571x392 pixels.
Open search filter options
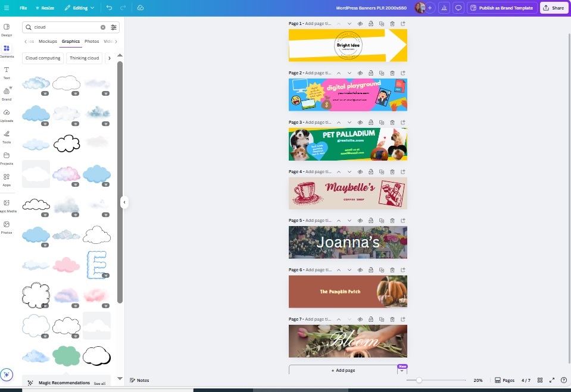coord(114,27)
